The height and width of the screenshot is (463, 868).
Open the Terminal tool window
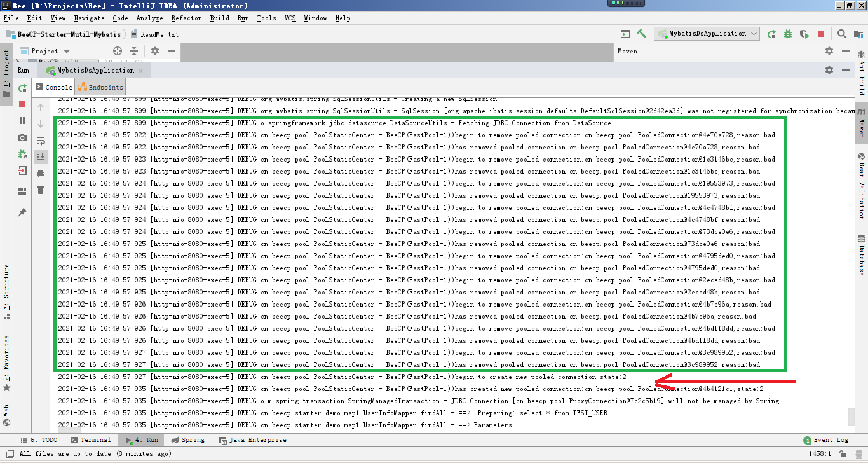tap(91, 440)
